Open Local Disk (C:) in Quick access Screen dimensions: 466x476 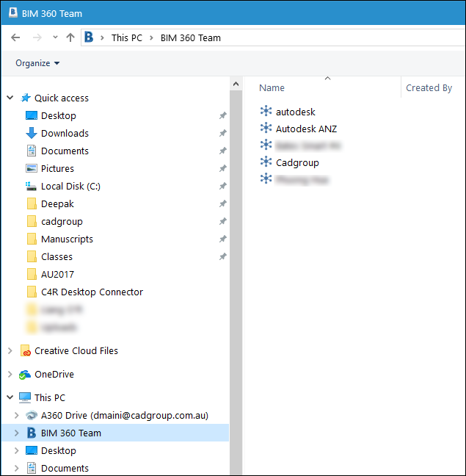(x=70, y=186)
